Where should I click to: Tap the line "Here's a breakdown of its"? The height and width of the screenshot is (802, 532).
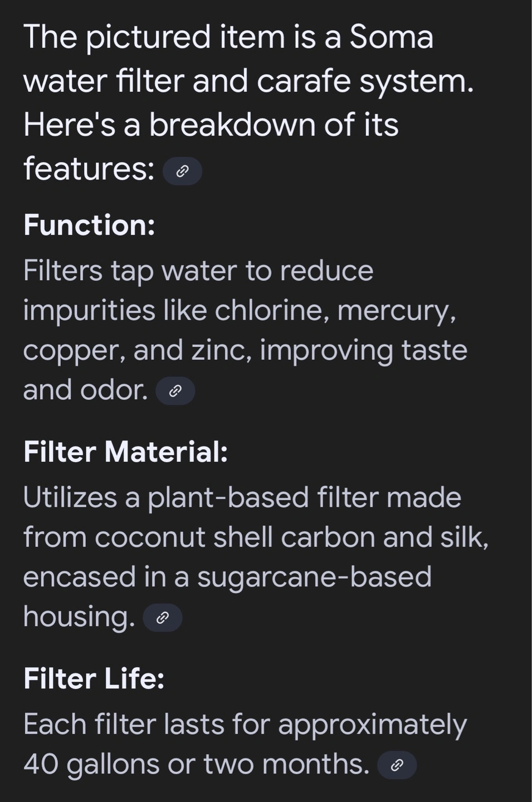click(211, 124)
